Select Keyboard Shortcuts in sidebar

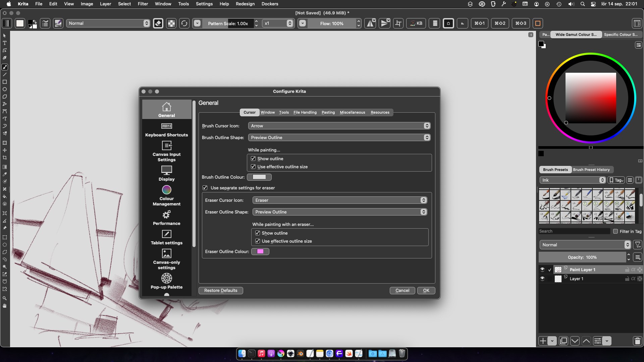(166, 129)
